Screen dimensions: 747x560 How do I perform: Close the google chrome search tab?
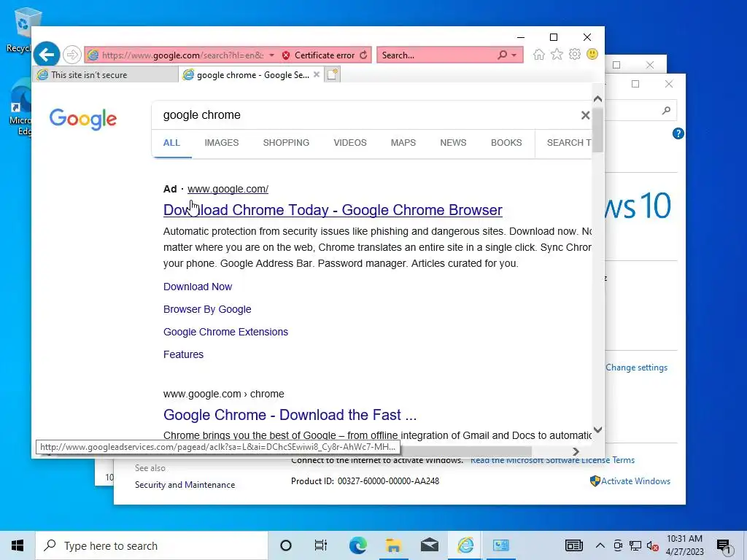pos(317,75)
